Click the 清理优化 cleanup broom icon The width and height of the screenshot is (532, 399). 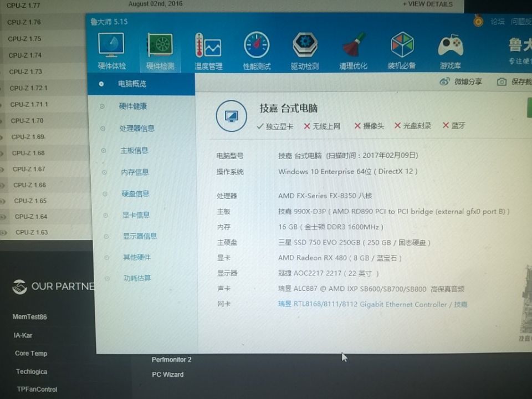354,45
